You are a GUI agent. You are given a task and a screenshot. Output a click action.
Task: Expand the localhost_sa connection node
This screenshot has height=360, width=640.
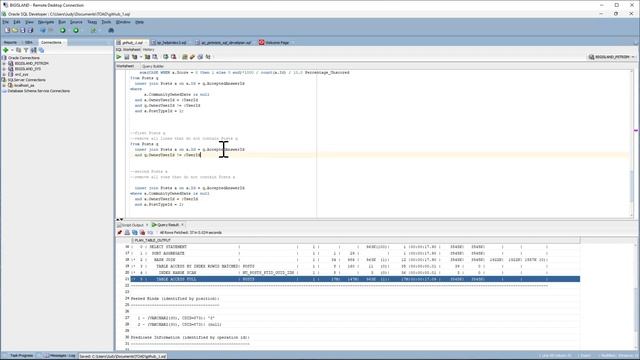tap(4, 85)
